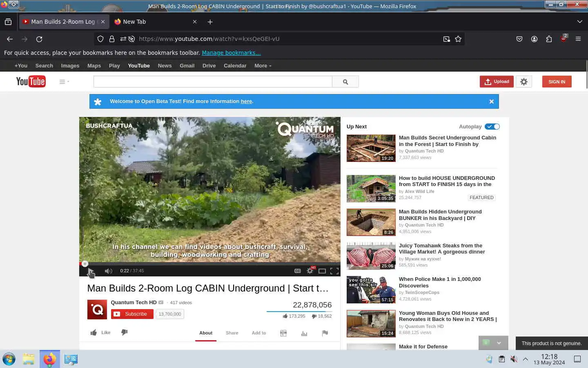Bookmark this page with the star
Screen dimensions: 588x368
(x=458, y=39)
